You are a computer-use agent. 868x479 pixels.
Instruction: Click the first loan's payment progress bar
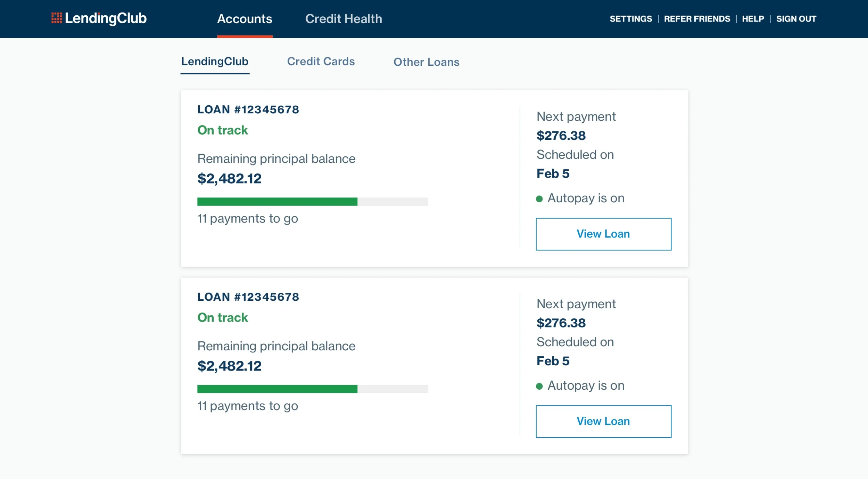click(312, 202)
